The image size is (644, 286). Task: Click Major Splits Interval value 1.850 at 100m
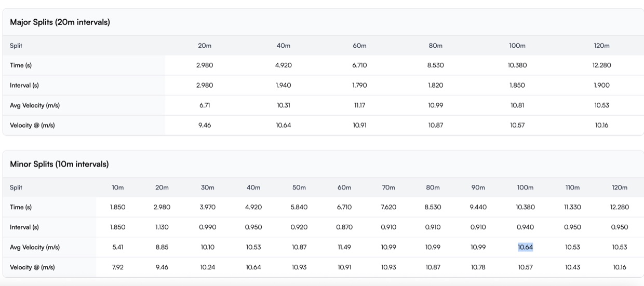tap(517, 85)
